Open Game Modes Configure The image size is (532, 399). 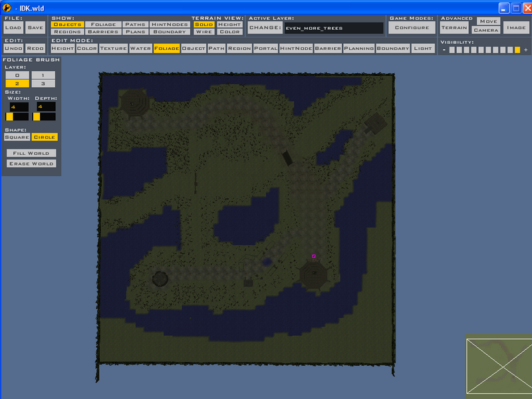pyautogui.click(x=412, y=27)
